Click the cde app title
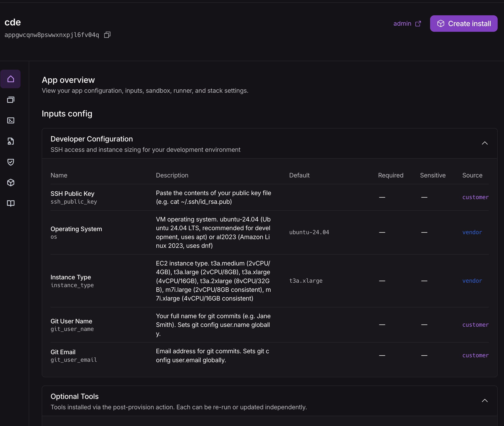The image size is (504, 426). [12, 22]
